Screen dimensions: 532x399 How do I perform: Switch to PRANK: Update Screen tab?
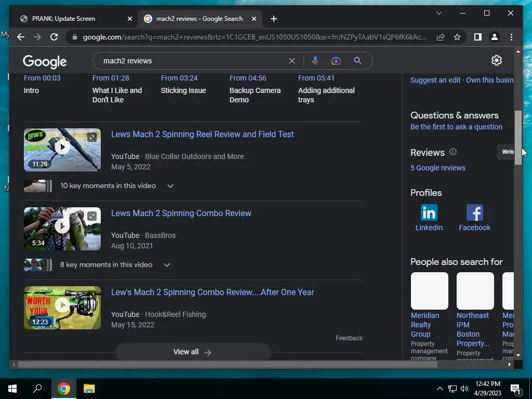pyautogui.click(x=64, y=19)
